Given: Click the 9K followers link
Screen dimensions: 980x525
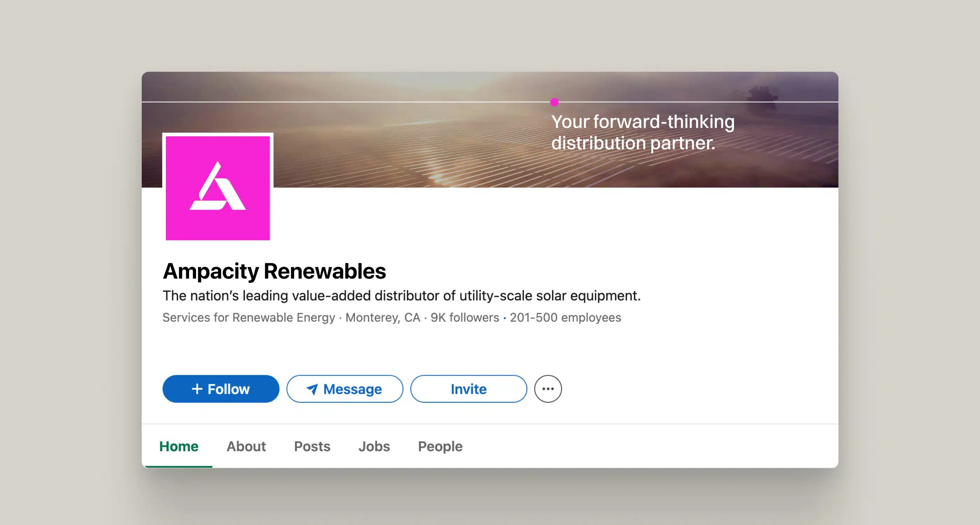Looking at the screenshot, I should pos(464,317).
